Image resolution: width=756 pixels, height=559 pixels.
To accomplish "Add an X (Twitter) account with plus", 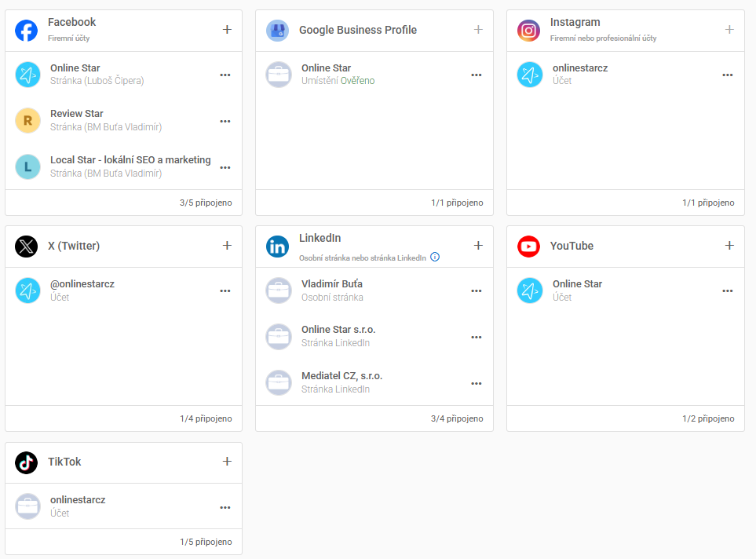I will tap(227, 246).
